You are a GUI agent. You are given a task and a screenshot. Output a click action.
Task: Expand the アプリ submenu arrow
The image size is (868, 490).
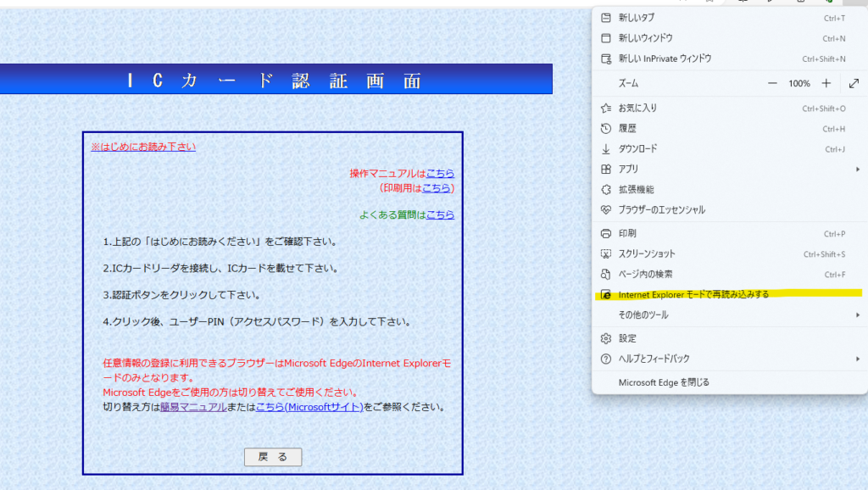(858, 170)
